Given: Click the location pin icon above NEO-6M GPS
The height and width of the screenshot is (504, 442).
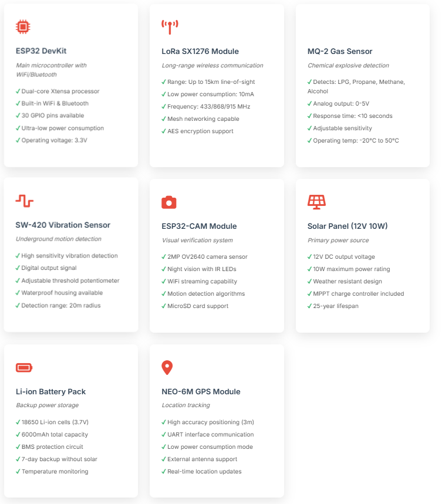Looking at the screenshot, I should pyautogui.click(x=167, y=368).
